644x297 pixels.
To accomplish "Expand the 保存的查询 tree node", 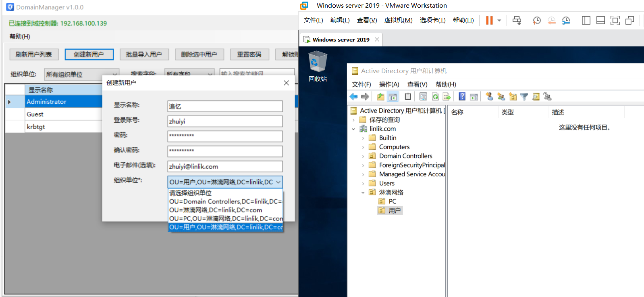I will [x=353, y=120].
